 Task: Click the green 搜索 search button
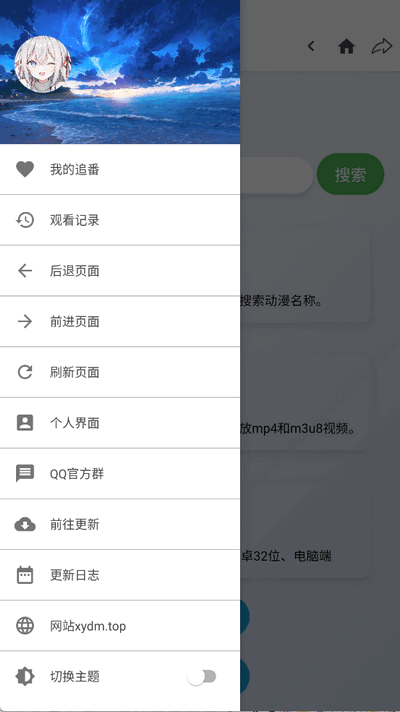[x=351, y=174]
